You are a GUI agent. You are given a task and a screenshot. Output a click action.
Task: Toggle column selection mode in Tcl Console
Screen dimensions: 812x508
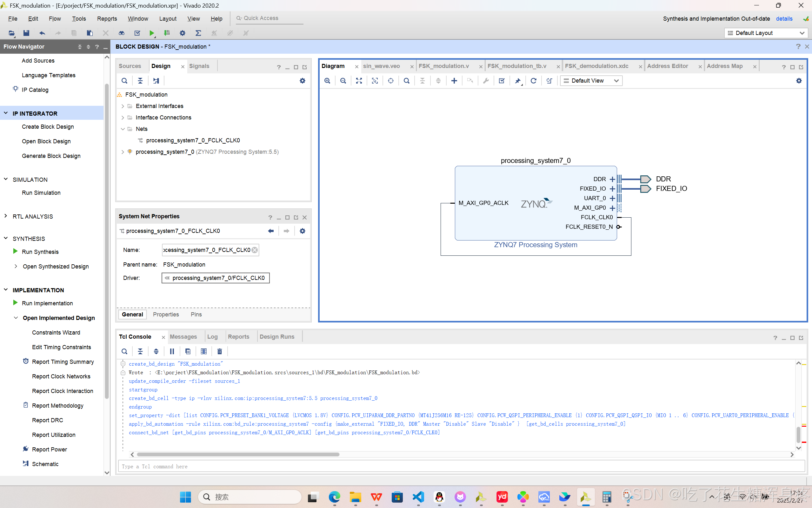pos(204,351)
